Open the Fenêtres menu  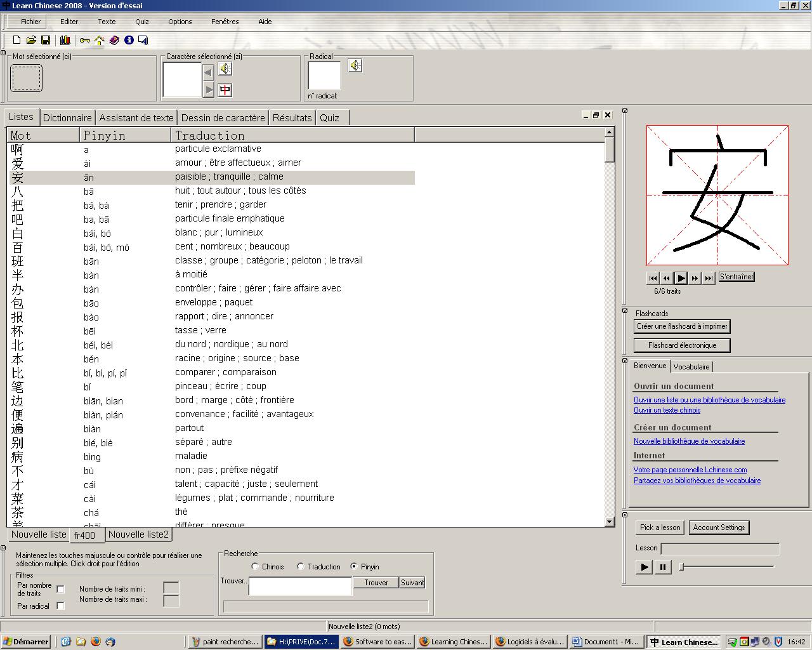[x=225, y=22]
